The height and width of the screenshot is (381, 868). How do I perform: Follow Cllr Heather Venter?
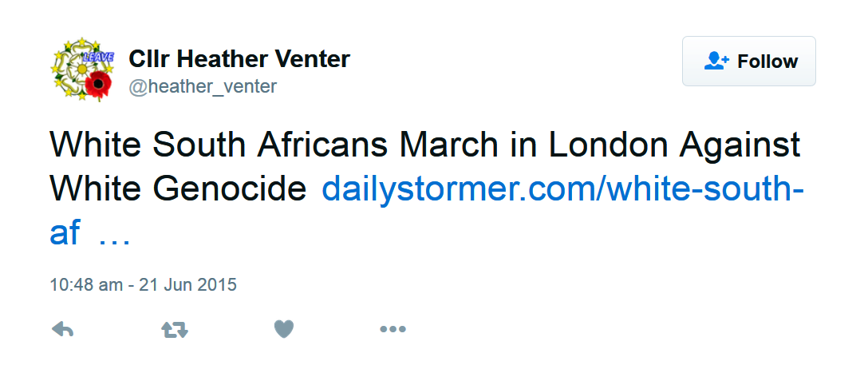pos(748,62)
